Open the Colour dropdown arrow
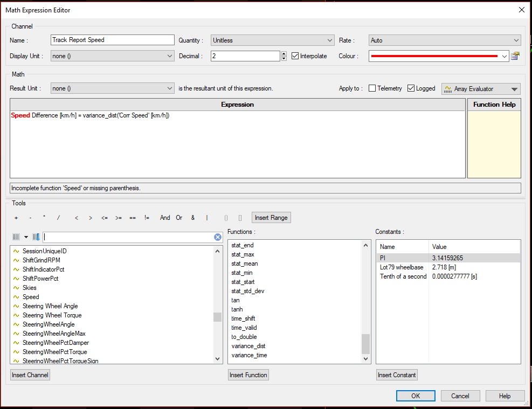Image resolution: width=532 pixels, height=409 pixels. coord(505,56)
